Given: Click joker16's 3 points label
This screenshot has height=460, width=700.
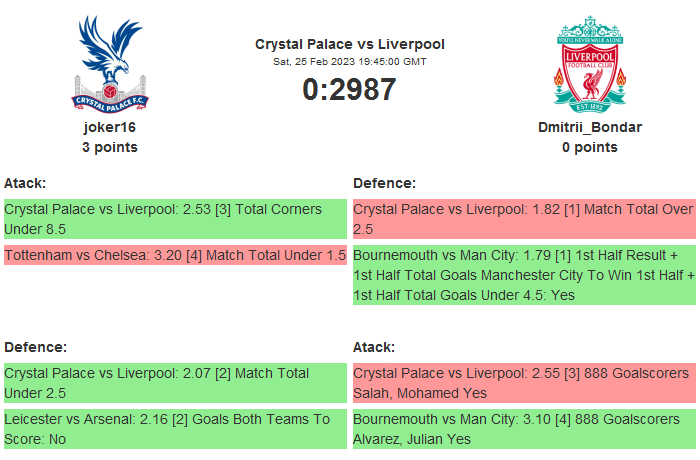Looking at the screenshot, I should coord(110,147).
